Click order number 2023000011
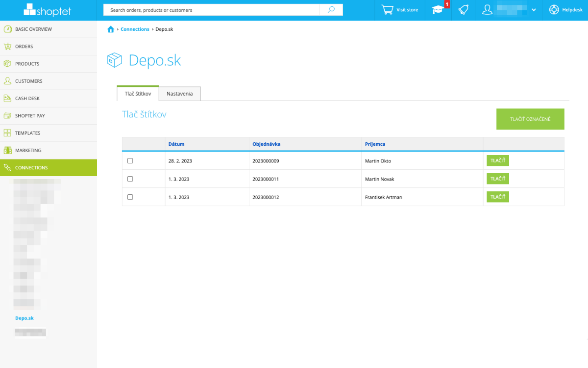 tap(266, 179)
